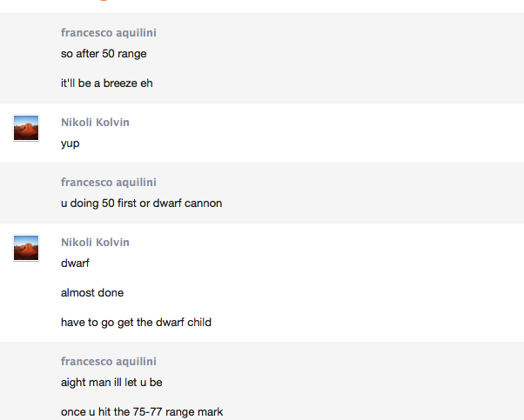Click the word 'cannon' in francesco's question
This screenshot has width=524, height=420.
click(204, 203)
